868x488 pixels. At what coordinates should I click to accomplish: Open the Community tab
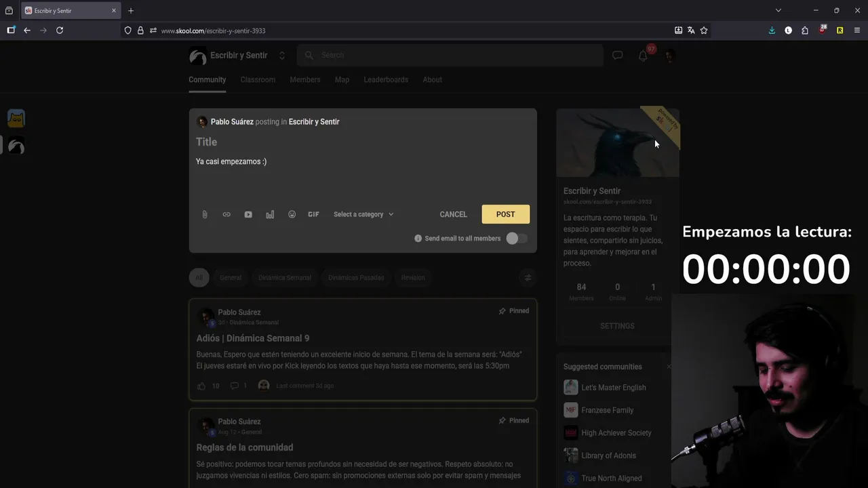[x=208, y=79]
